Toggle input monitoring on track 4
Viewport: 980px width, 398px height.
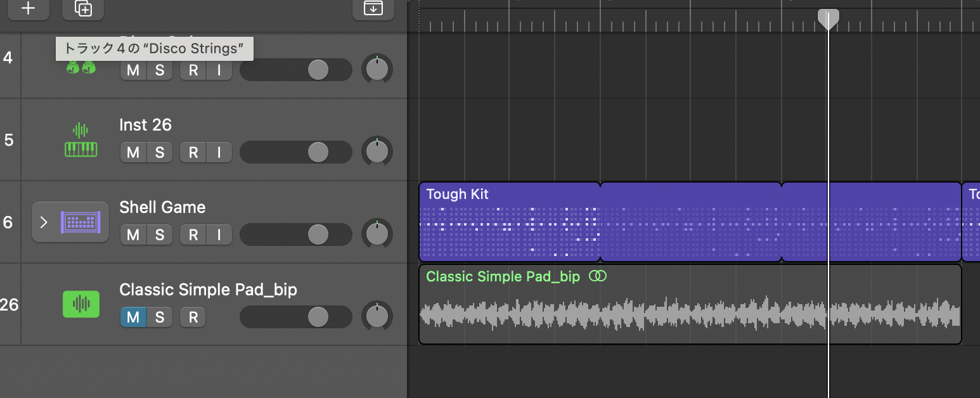point(219,70)
